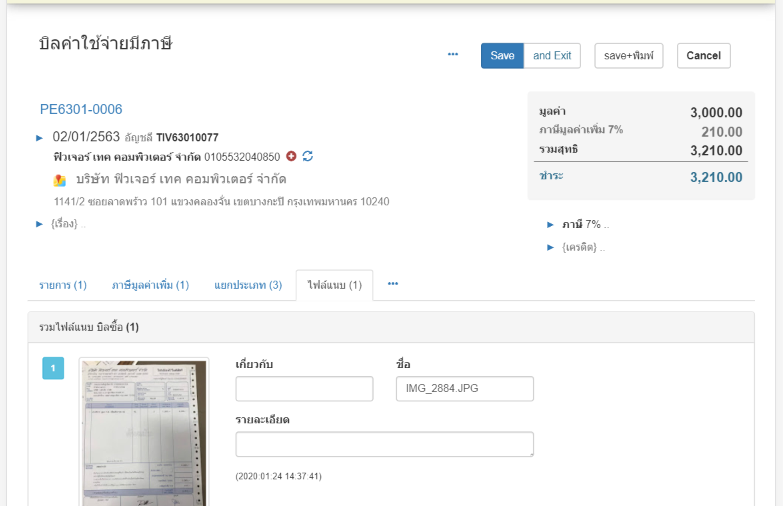
Task: Switch to the รายการ (1) tab
Action: click(63, 286)
